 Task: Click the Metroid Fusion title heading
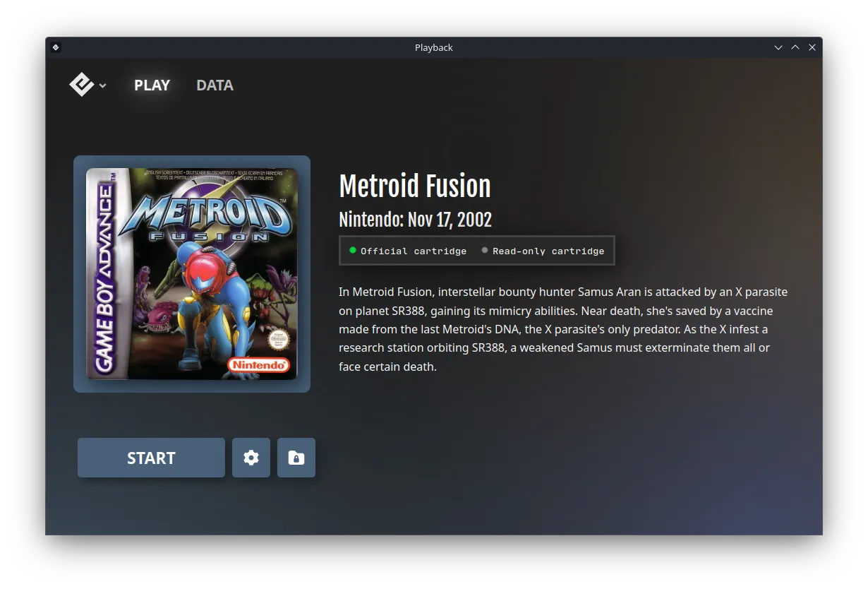click(415, 186)
